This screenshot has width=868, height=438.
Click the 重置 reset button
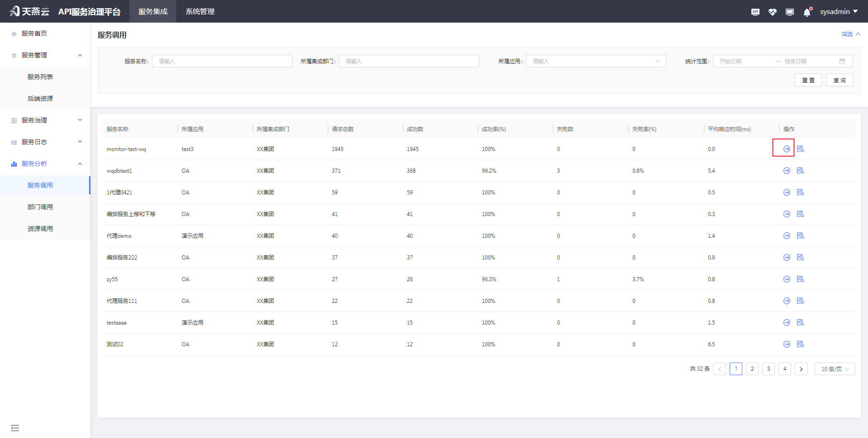[808, 80]
